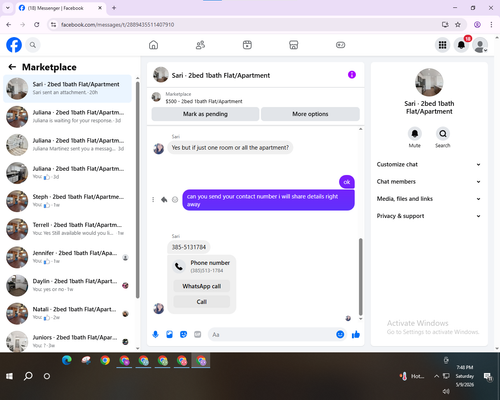Viewport: 500px width, 400px height.
Task: Click the Facebook logo
Action: pos(14,45)
